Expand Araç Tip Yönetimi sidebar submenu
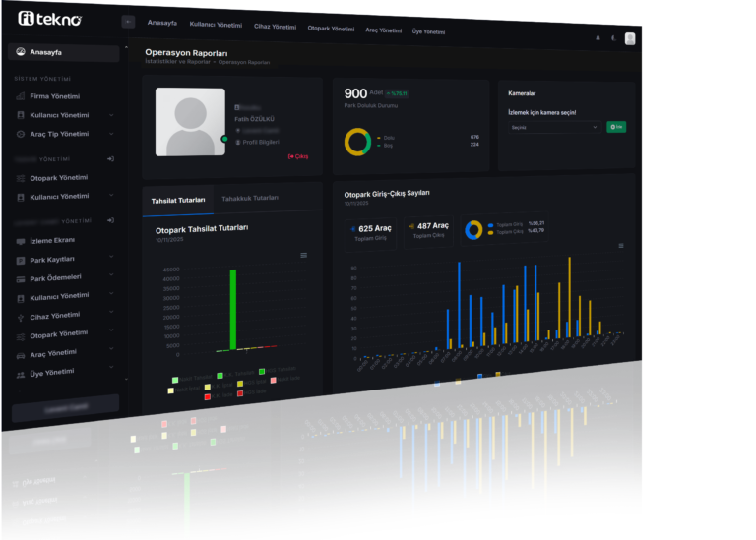This screenshot has height=540, width=756. tap(111, 134)
